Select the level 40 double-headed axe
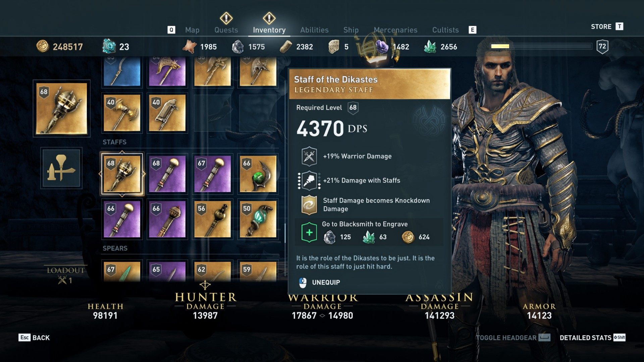Viewport: 644px width, 362px height. click(122, 113)
